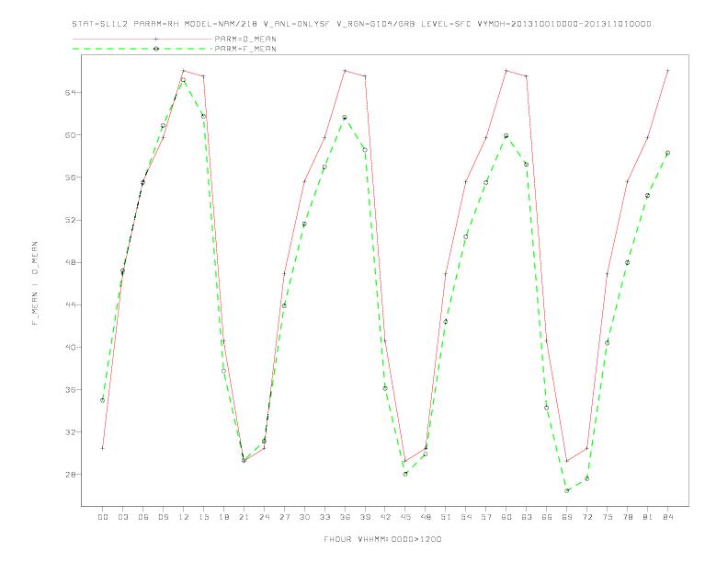
Task: Click the lowest F_MEAN circle marker at hour 69
Action: coord(567,490)
